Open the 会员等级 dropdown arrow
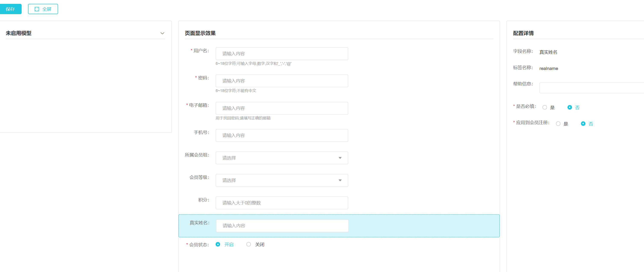Image resolution: width=644 pixels, height=272 pixels. click(x=340, y=180)
